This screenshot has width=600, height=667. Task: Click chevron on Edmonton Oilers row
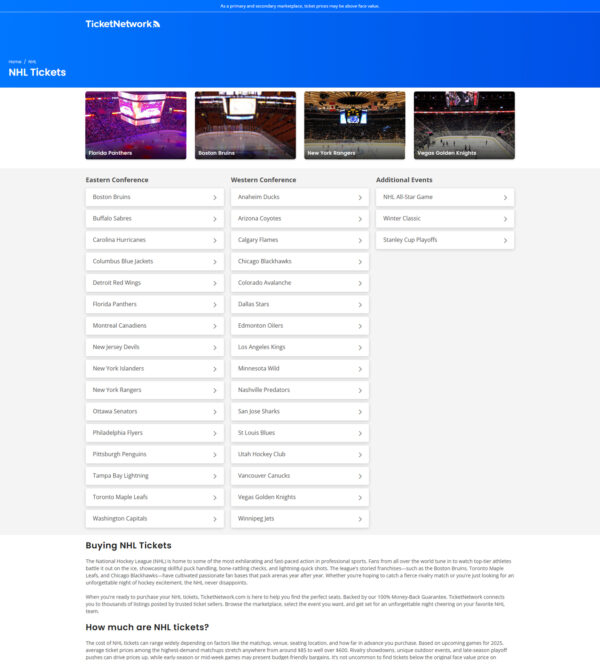360,326
